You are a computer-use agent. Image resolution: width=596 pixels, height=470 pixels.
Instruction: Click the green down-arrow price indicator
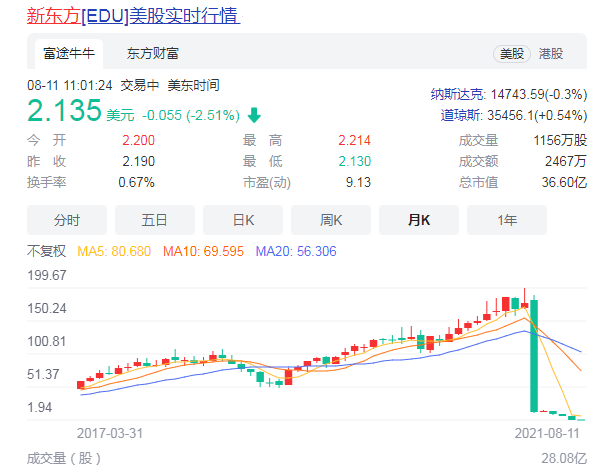(254, 115)
